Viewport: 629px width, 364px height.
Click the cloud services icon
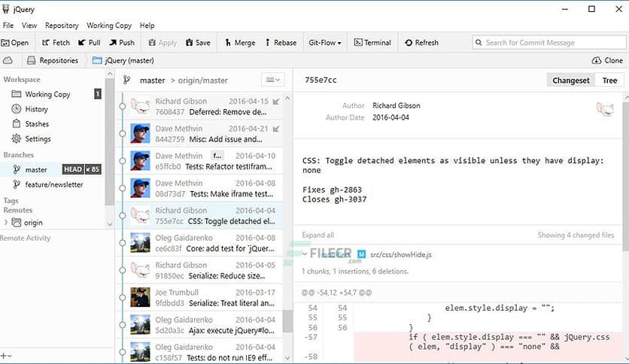[8, 60]
